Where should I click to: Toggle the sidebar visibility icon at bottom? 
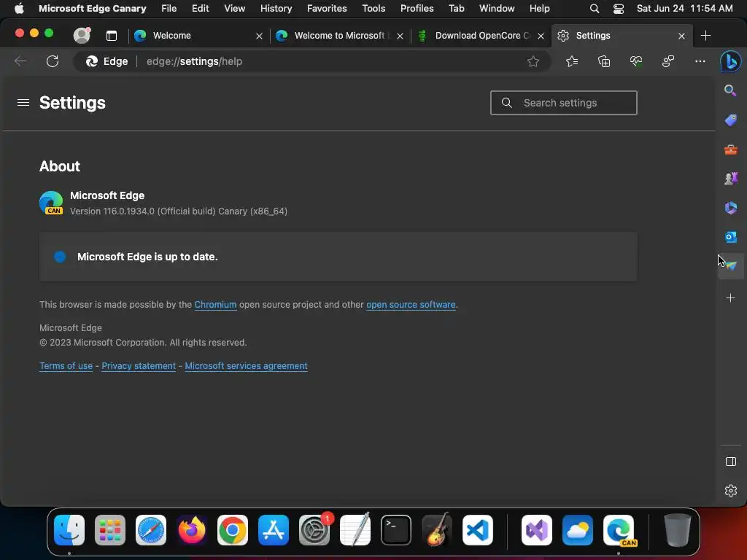click(730, 462)
